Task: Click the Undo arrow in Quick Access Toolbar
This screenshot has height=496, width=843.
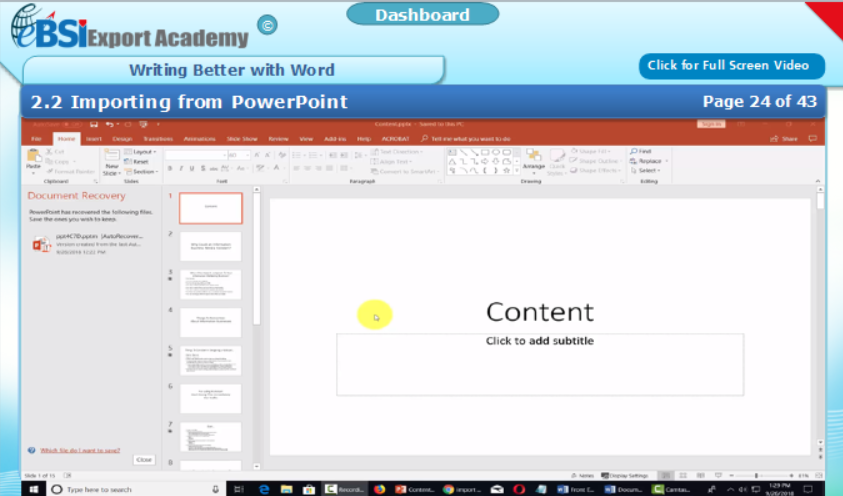Action: 110,124
